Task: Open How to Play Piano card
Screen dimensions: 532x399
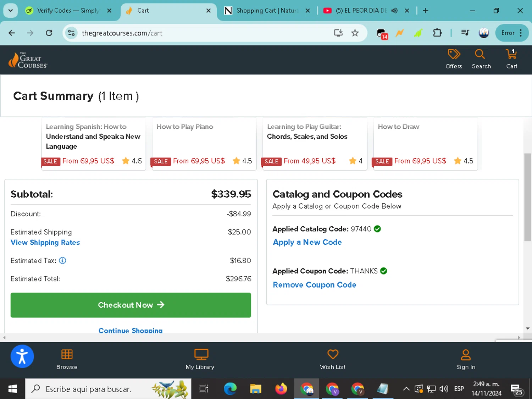Action: [204, 144]
